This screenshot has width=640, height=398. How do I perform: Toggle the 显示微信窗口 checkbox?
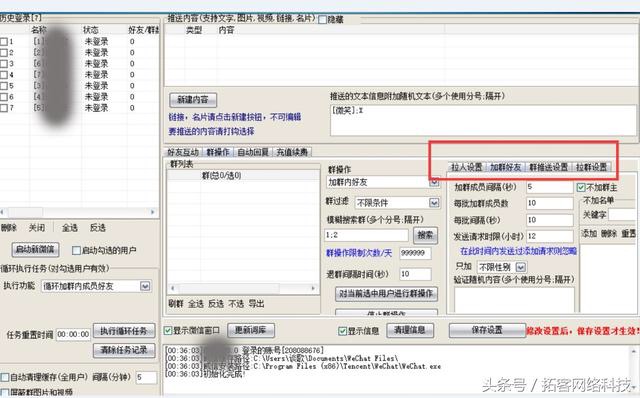tap(168, 331)
